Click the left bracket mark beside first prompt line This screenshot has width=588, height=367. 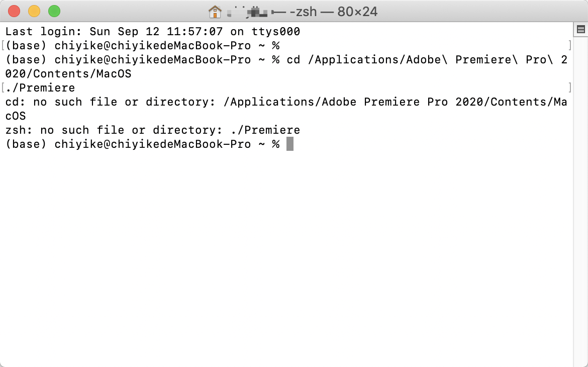coord(3,46)
